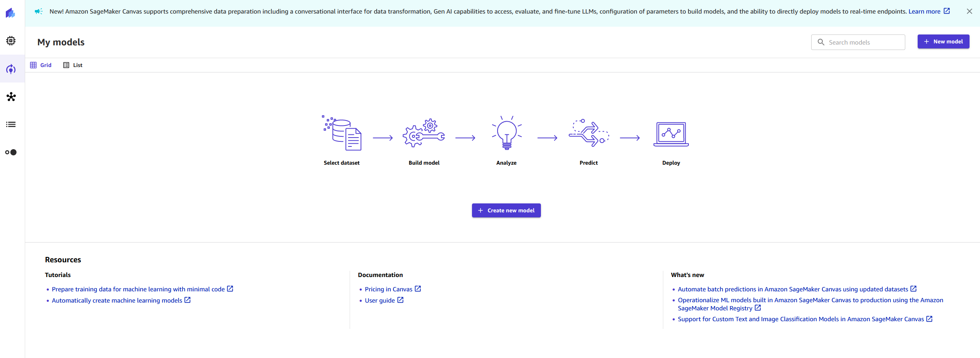Open Automatically create machine learning models link
The height and width of the screenshot is (358, 980).
[x=117, y=300]
